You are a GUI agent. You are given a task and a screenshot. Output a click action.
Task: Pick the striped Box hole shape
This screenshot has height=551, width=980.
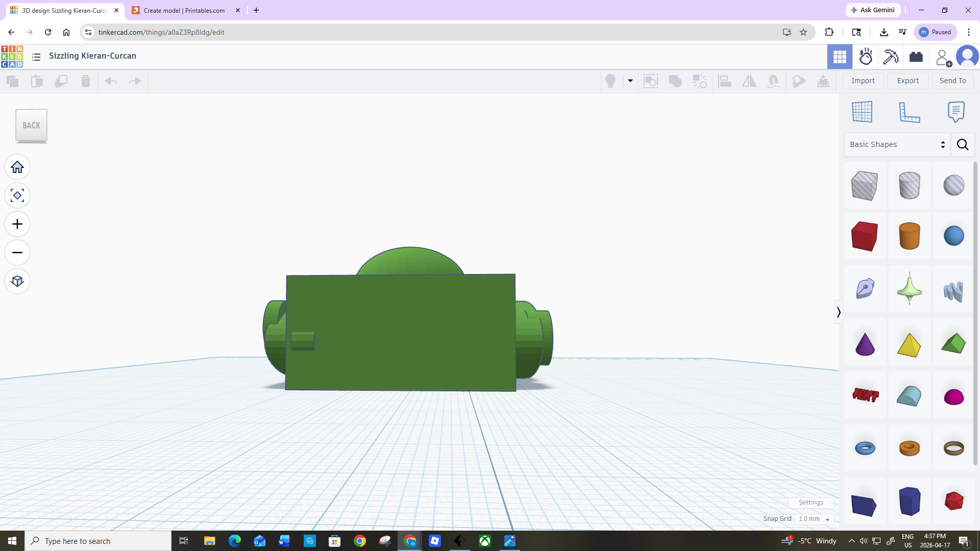click(865, 186)
